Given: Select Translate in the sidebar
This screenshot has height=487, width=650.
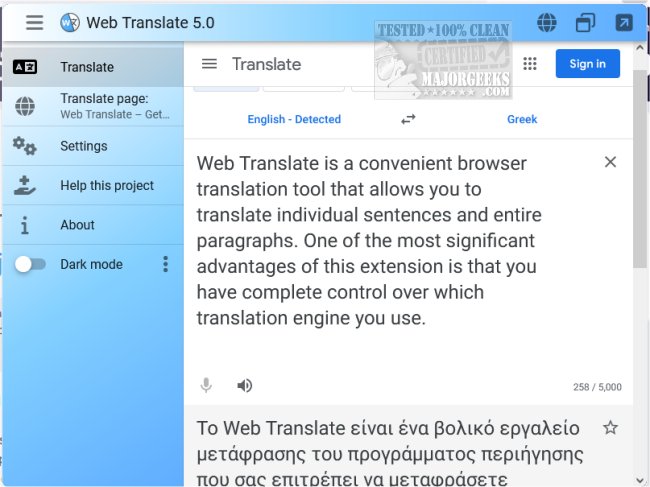Looking at the screenshot, I should tap(93, 67).
